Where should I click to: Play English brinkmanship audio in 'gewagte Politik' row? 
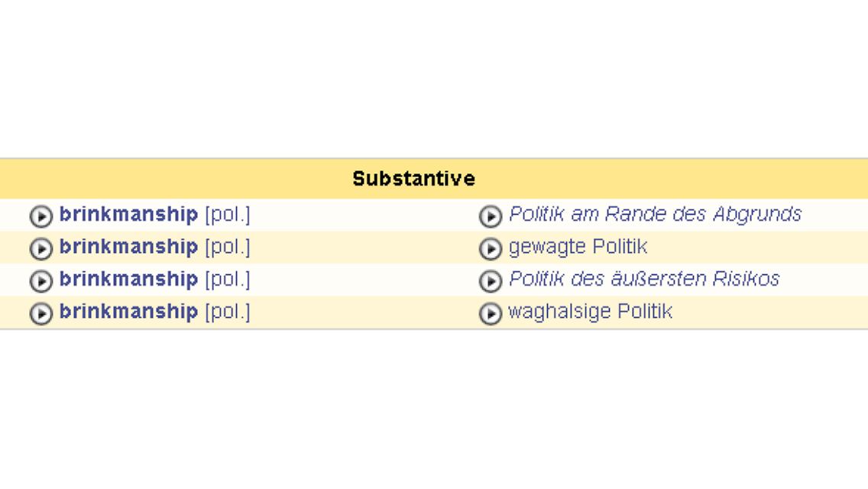coord(41,248)
